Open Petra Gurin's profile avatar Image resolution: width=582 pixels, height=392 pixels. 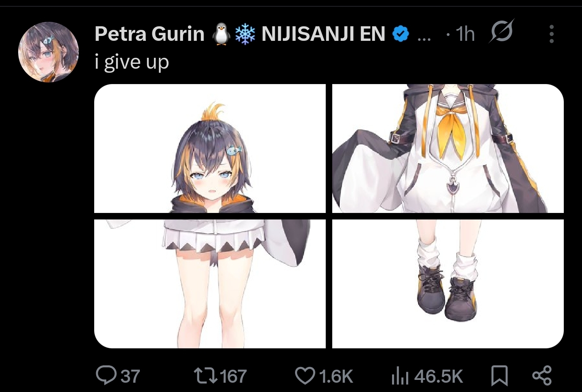point(48,52)
